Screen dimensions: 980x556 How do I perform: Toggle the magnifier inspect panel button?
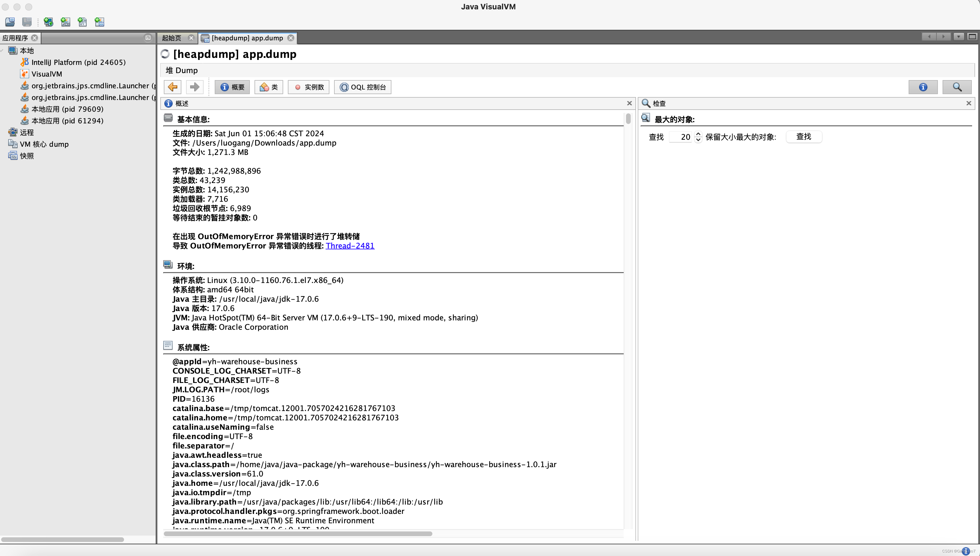957,87
